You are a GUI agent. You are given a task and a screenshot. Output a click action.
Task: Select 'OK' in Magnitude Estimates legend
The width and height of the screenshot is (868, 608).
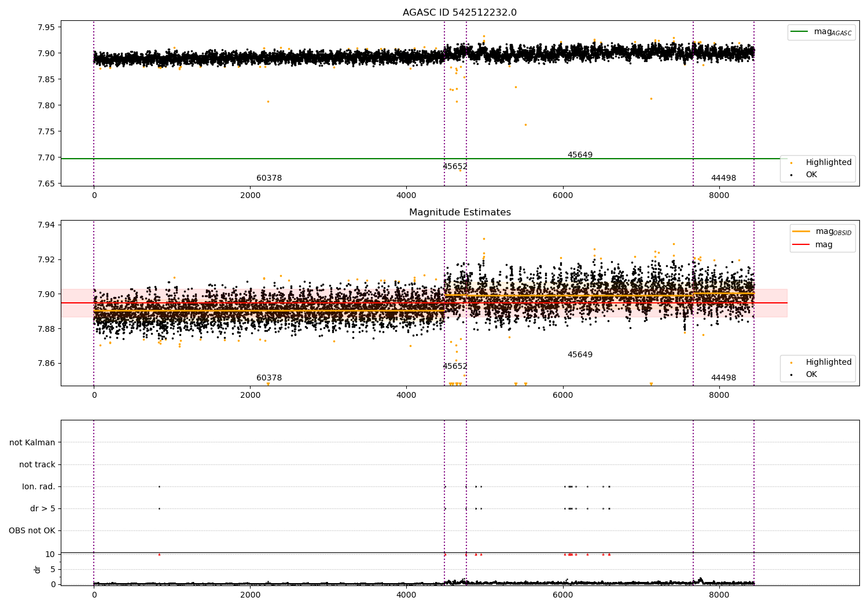point(811,374)
